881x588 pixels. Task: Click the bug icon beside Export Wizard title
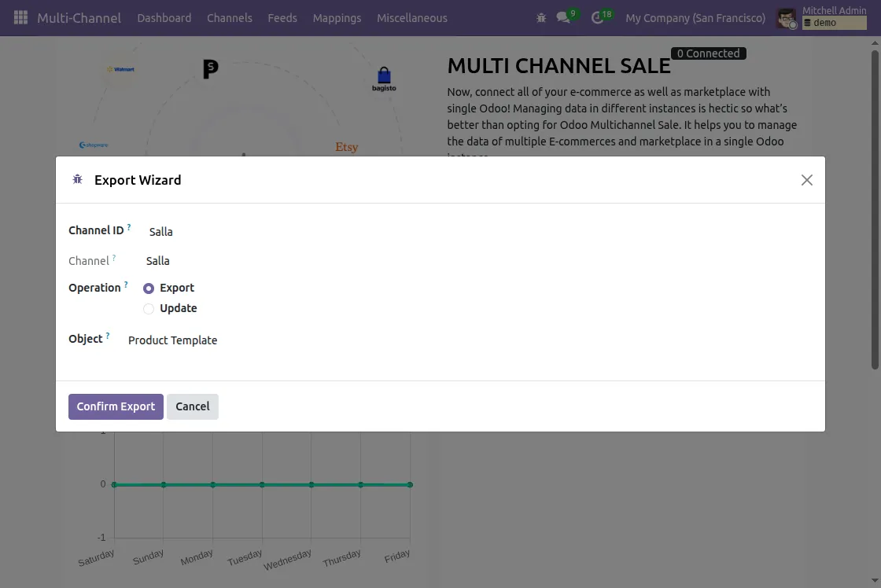77,179
